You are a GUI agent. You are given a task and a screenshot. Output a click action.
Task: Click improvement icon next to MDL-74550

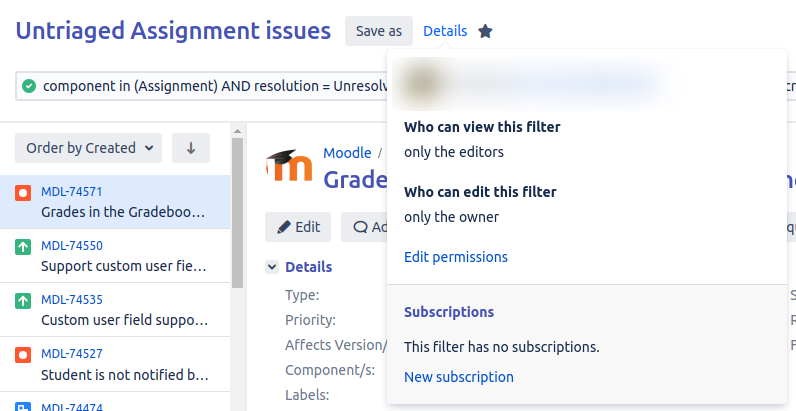[23, 246]
